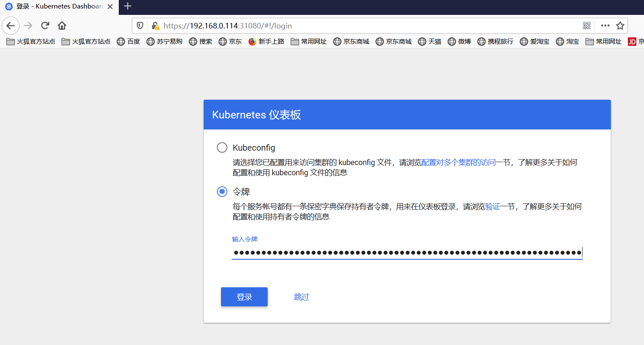Open the rightmost 常用网址 bookmark folder
Screen dimensions: 644x345
[x=604, y=42]
